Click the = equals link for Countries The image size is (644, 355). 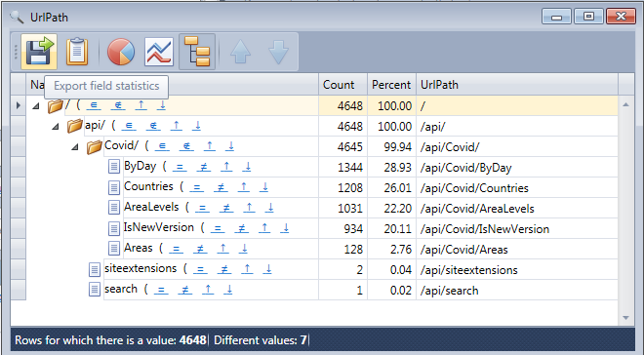[x=197, y=186]
